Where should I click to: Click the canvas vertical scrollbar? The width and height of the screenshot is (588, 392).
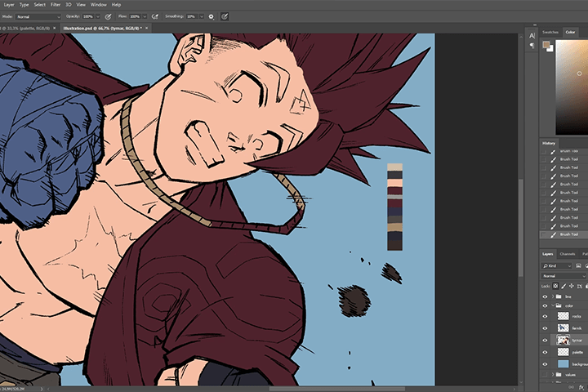point(521,229)
